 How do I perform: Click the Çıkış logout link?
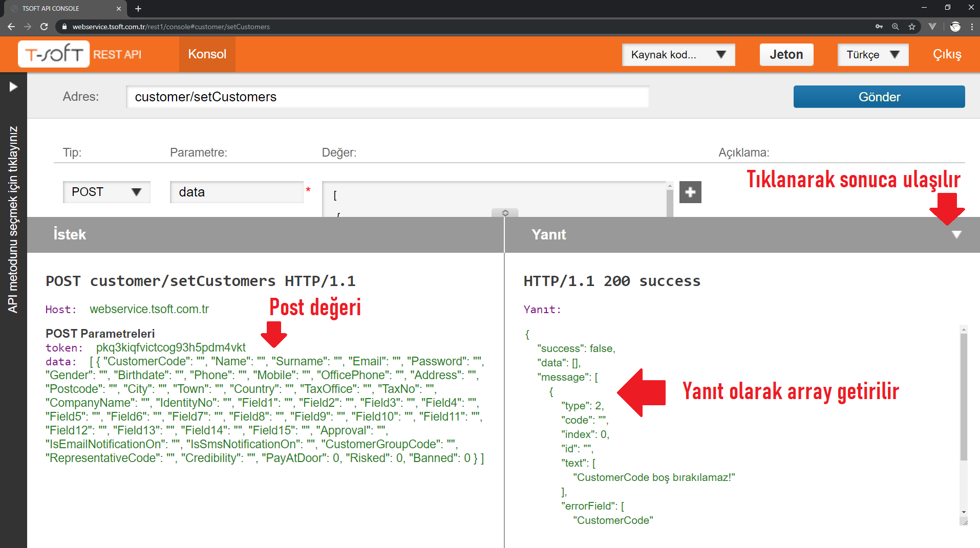(x=947, y=55)
